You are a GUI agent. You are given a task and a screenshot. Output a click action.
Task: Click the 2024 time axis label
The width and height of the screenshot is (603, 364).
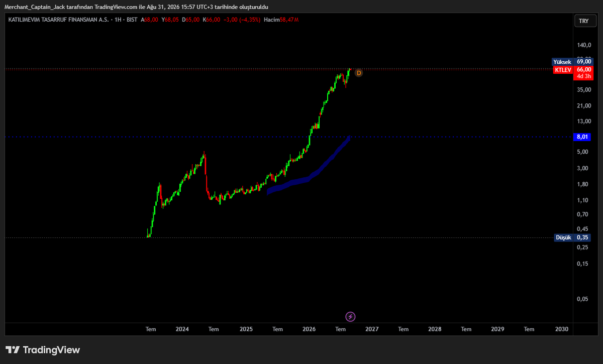point(182,329)
